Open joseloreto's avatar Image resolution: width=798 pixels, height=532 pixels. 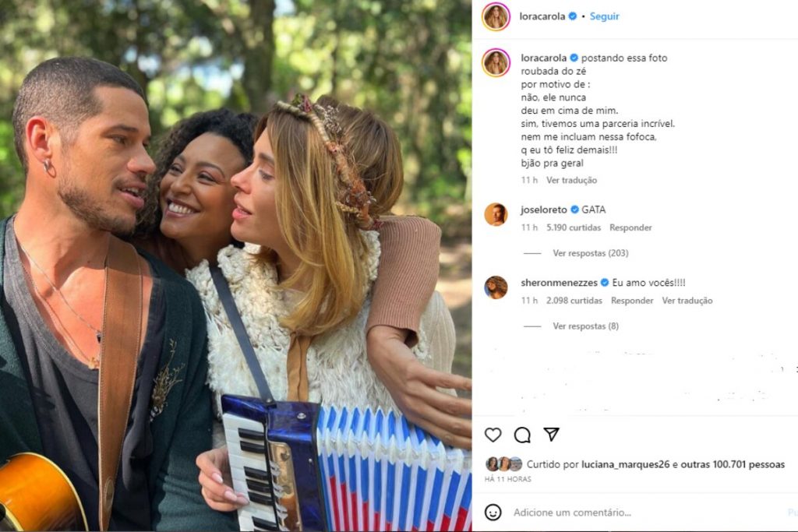coord(496,214)
